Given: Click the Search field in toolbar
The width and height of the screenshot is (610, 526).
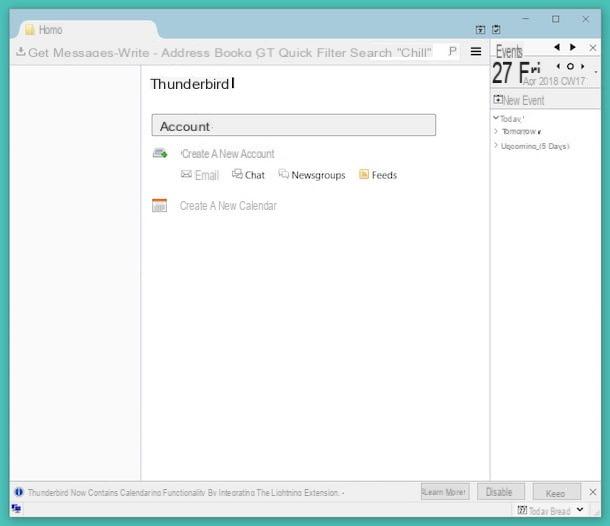Looking at the screenshot, I should (404, 52).
